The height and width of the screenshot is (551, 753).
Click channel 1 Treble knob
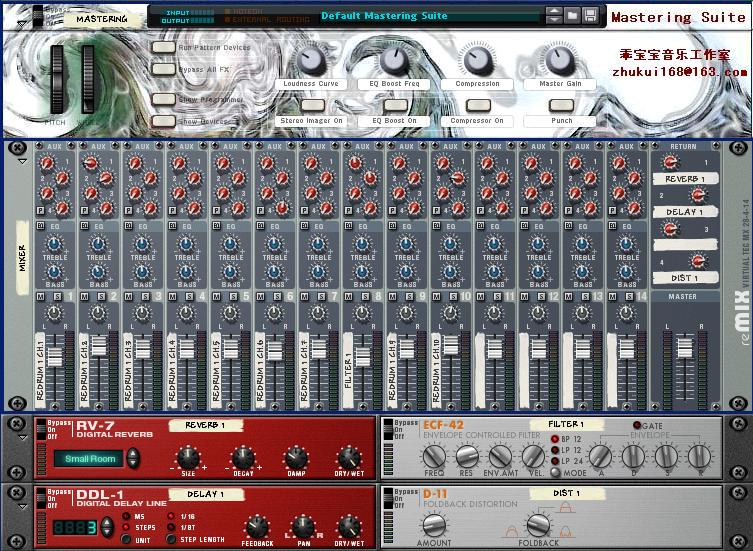(54, 245)
